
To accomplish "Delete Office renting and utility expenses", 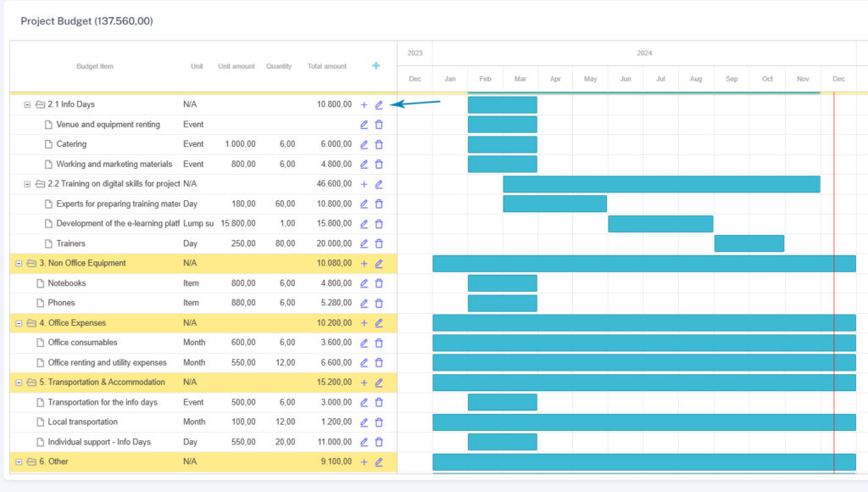I will click(x=379, y=362).
